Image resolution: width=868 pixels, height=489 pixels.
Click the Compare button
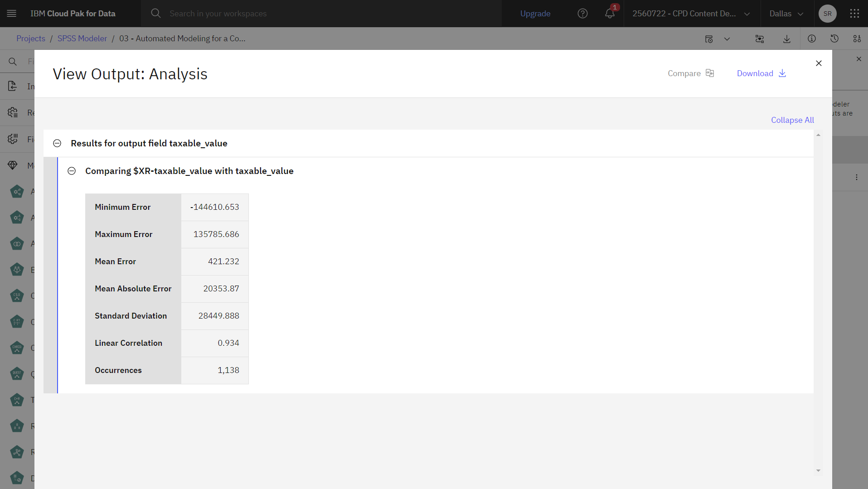[x=691, y=73]
